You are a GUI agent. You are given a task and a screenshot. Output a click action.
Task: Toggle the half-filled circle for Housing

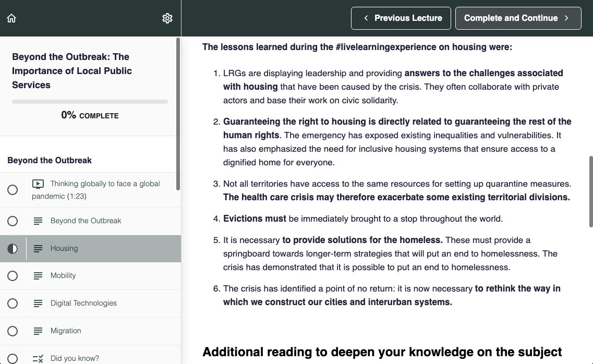point(13,249)
